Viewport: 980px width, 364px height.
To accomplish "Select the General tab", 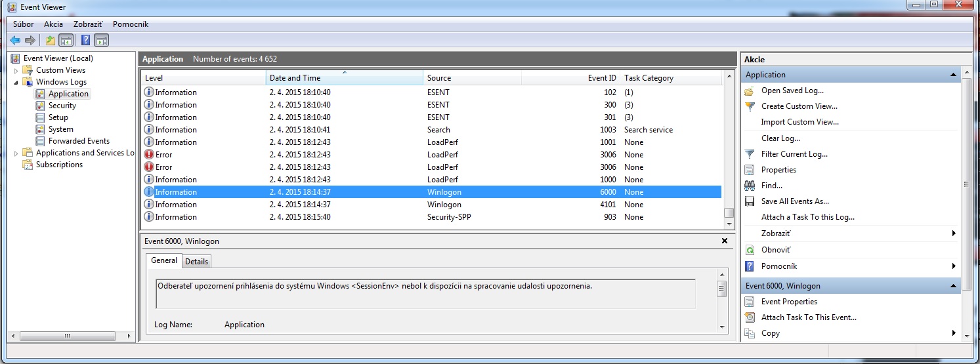I will tap(164, 260).
